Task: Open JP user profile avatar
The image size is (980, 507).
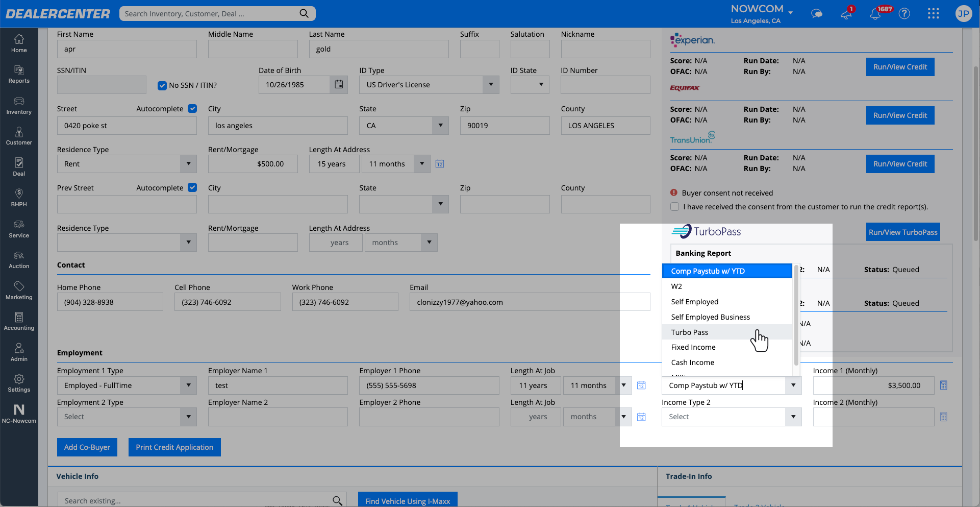Action: pyautogui.click(x=963, y=14)
